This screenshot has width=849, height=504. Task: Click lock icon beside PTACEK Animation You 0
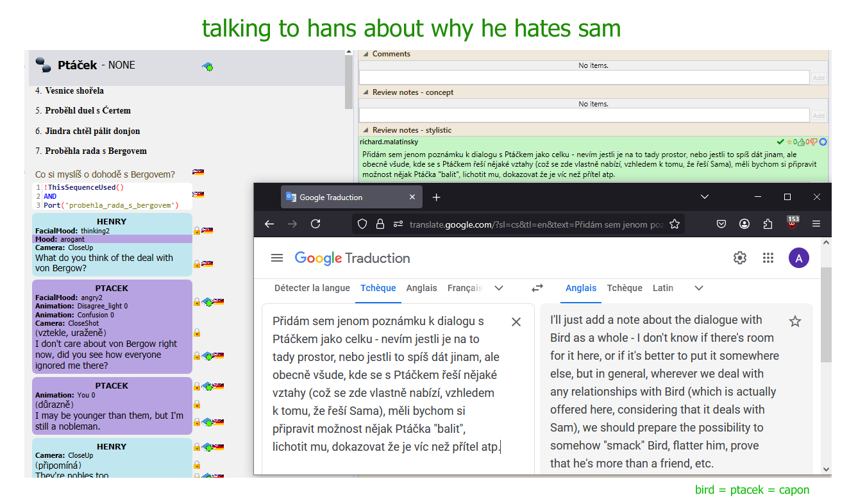coord(197,386)
